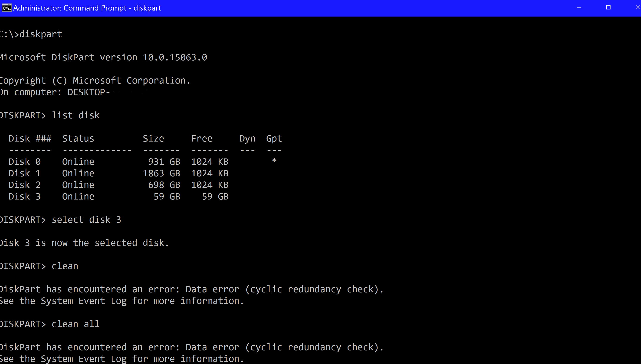This screenshot has height=364, width=641.
Task: Click the first 'cyclic redundancy check' error message
Action: 192,289
